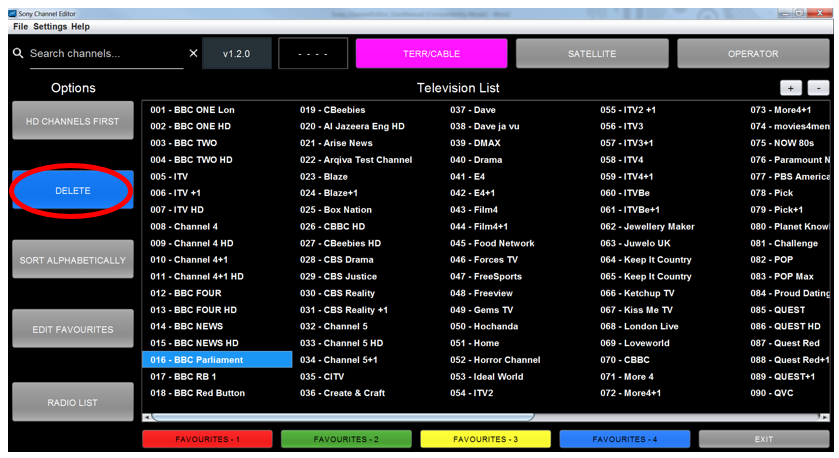Click SORT ALPHABETICALLY button
This screenshot has height=458, width=839.
pyautogui.click(x=73, y=259)
